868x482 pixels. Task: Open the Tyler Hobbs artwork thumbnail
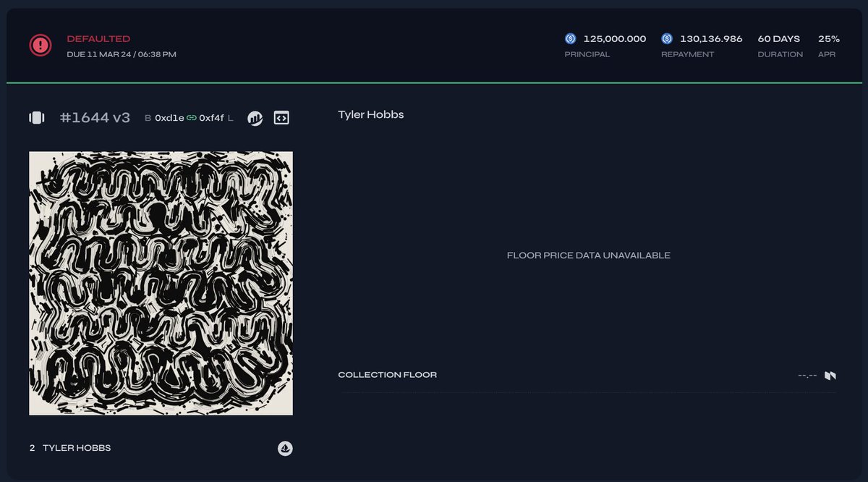pyautogui.click(x=161, y=283)
